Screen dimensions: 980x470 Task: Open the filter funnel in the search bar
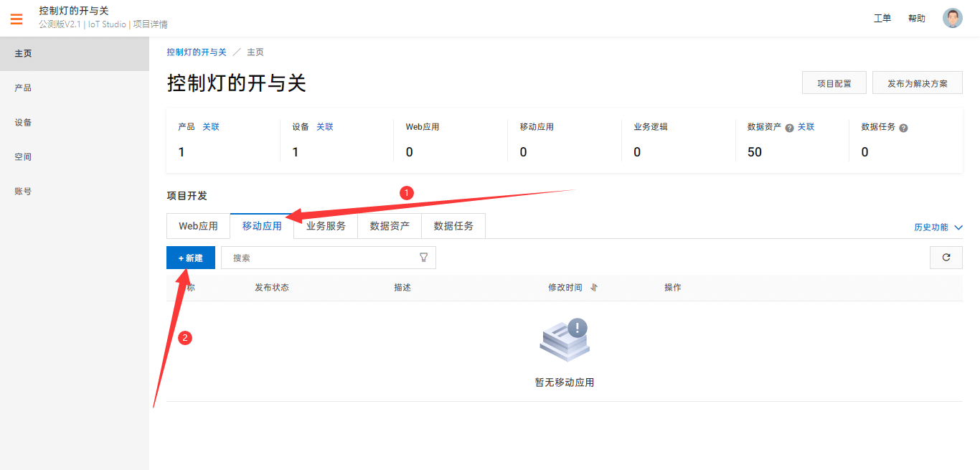click(423, 258)
